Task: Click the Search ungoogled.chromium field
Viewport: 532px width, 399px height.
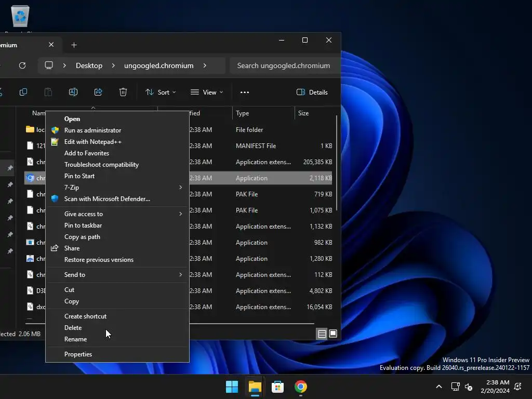Action: coord(285,65)
